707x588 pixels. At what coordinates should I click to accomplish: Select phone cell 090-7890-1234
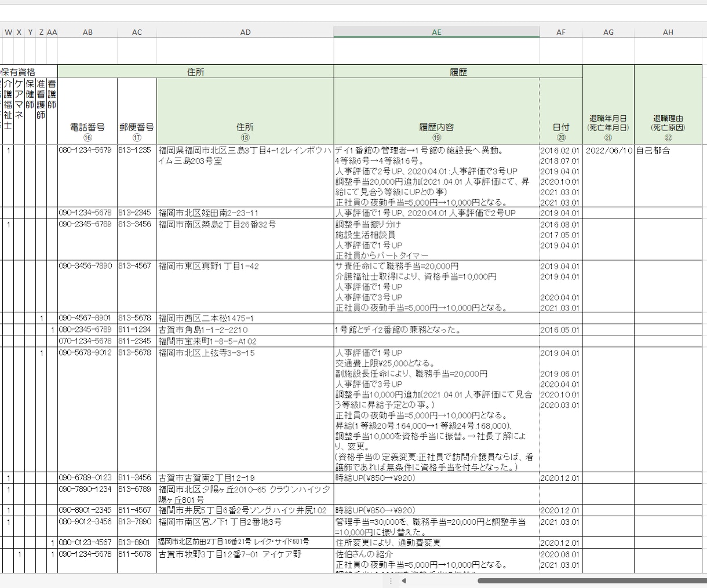tap(88, 494)
